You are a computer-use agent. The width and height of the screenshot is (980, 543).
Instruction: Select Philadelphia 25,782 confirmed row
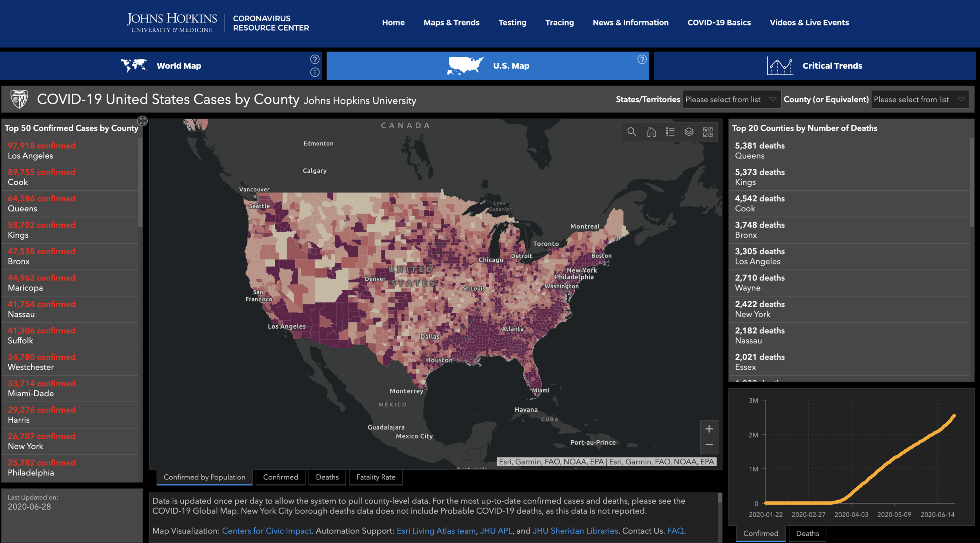tap(70, 468)
